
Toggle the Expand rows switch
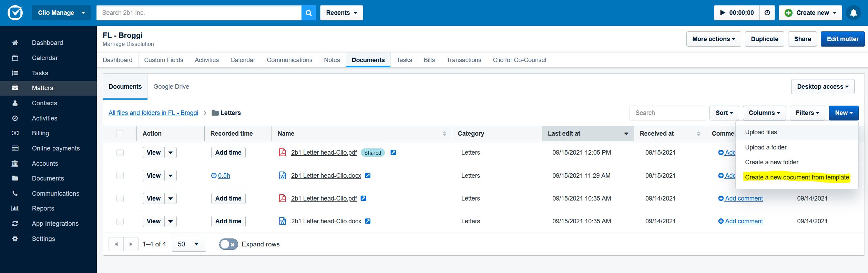pos(228,244)
